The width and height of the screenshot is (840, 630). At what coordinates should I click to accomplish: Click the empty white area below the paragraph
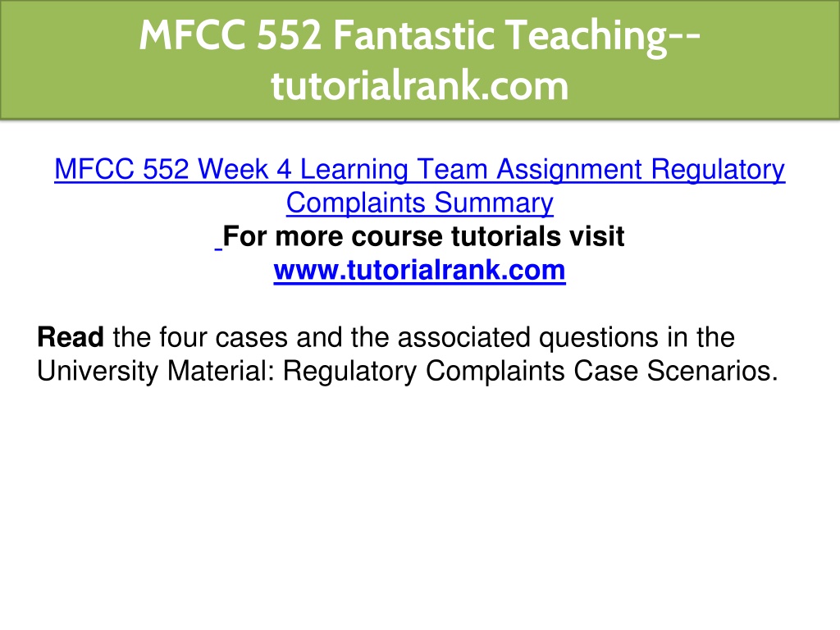pyautogui.click(x=419, y=504)
